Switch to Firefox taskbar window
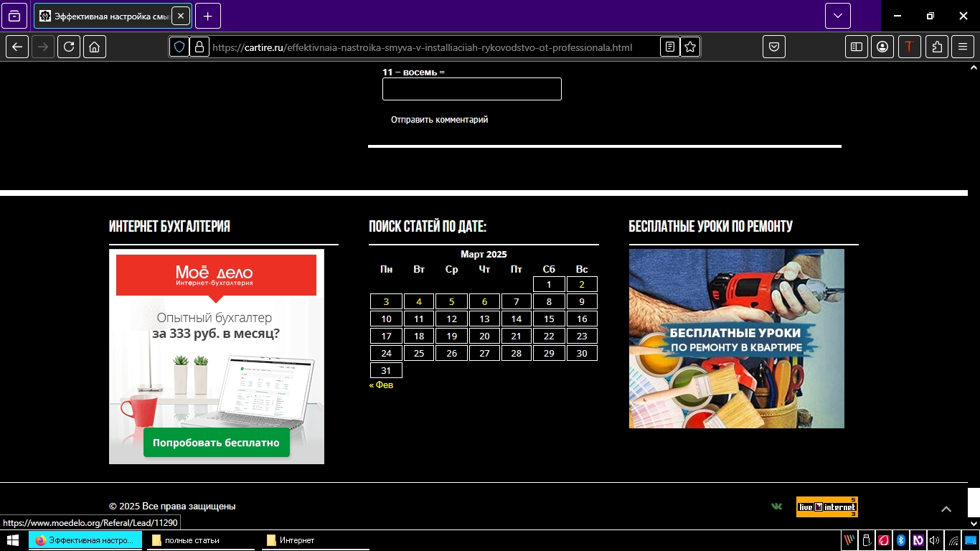 (x=85, y=540)
